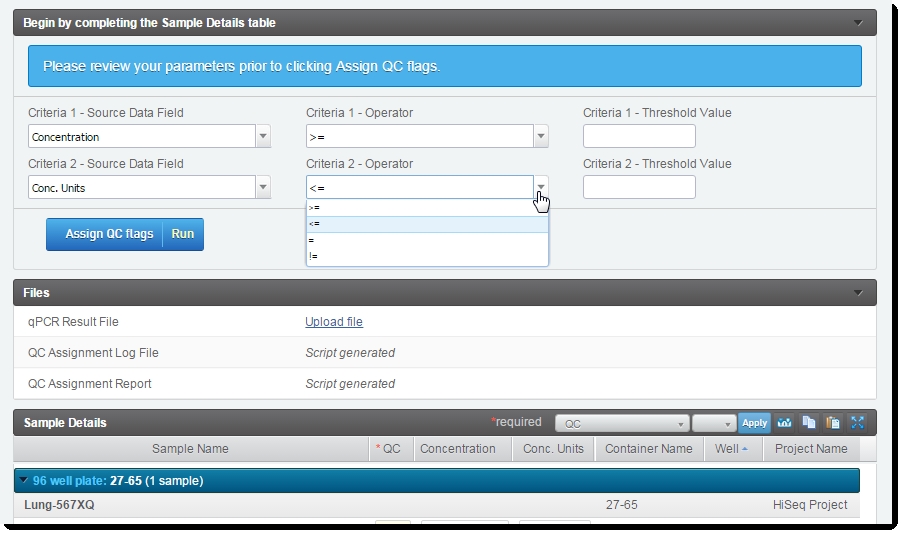902x534 pixels.
Task: Click the Criteria 1 Threshold Value field
Action: pos(638,137)
